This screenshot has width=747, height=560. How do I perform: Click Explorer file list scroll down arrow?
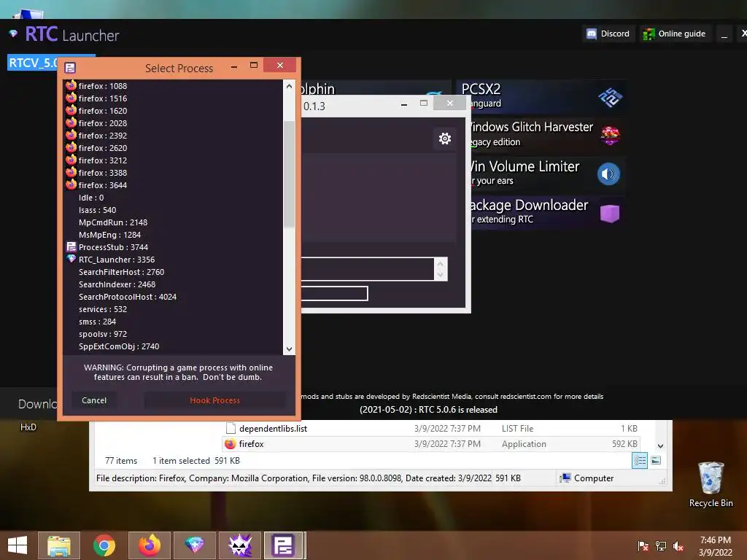(660, 446)
